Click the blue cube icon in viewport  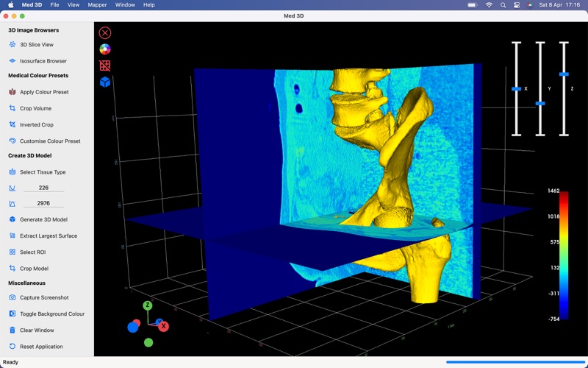pos(105,82)
